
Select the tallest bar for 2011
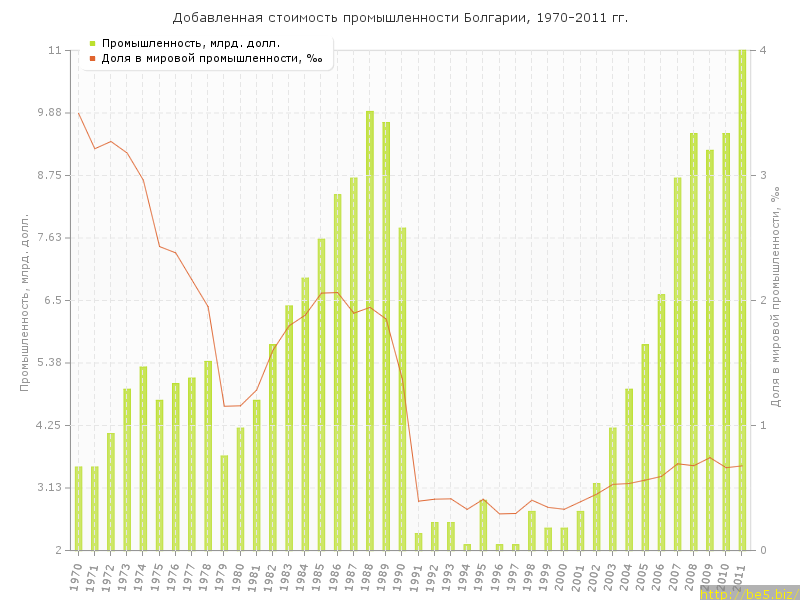742,300
